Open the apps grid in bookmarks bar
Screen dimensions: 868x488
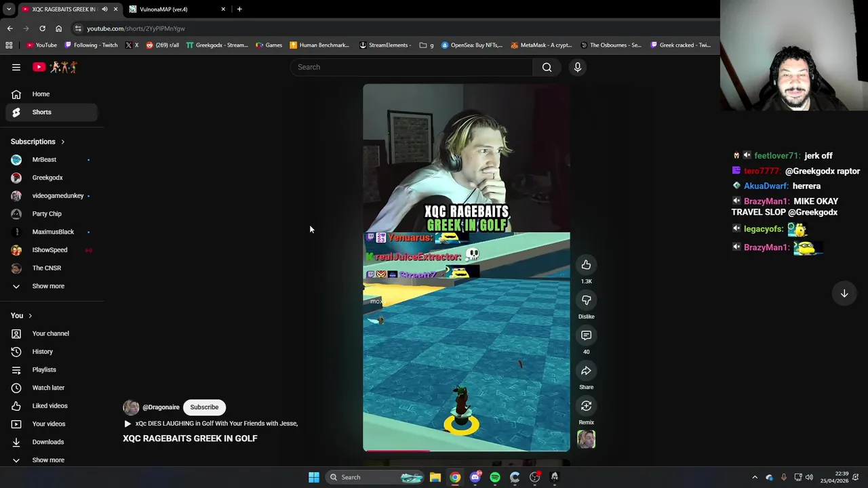click(x=9, y=45)
